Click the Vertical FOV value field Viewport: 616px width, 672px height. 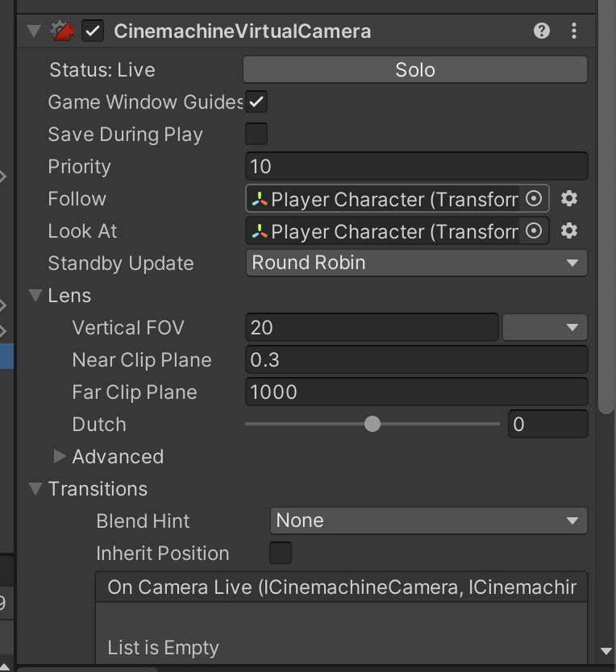(372, 327)
